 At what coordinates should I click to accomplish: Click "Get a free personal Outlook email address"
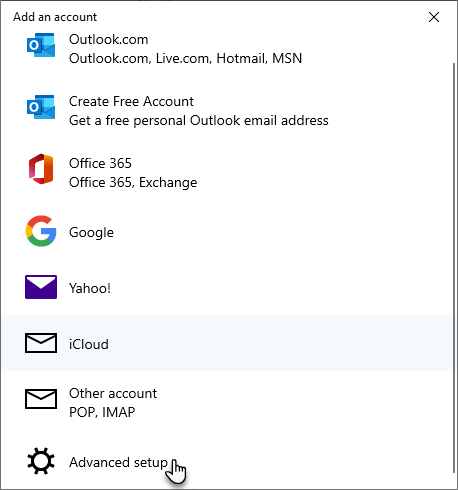pos(199,121)
